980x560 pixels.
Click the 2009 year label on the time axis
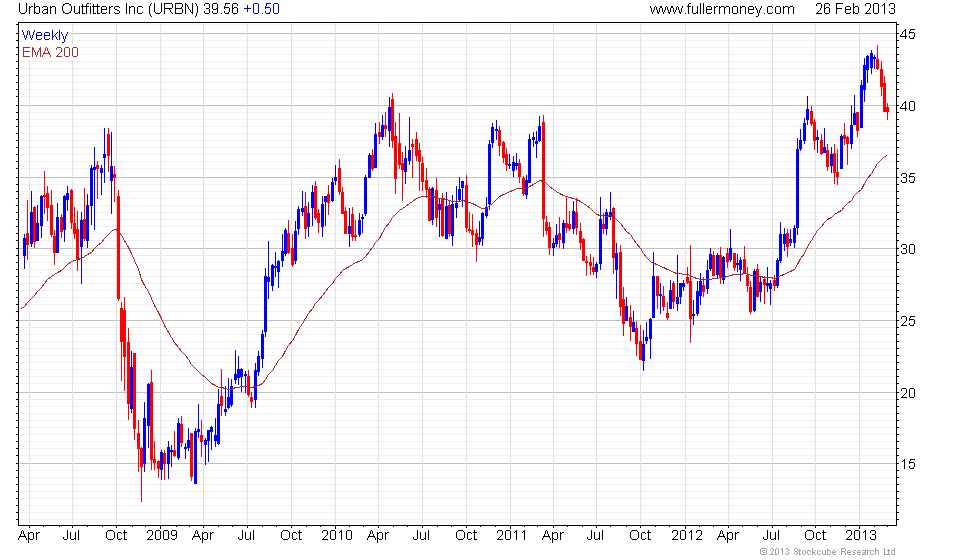[161, 536]
